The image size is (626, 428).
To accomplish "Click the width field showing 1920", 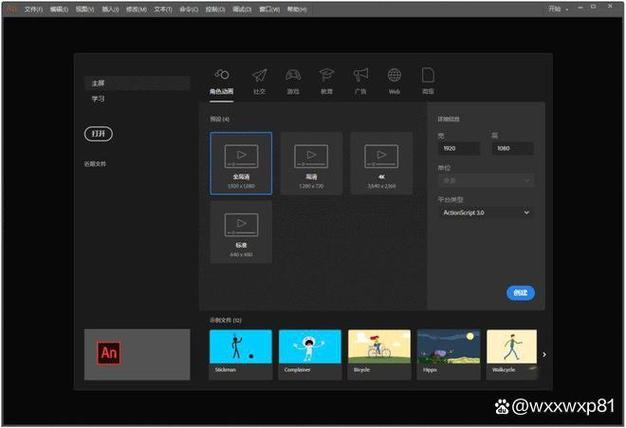I will coord(459,148).
